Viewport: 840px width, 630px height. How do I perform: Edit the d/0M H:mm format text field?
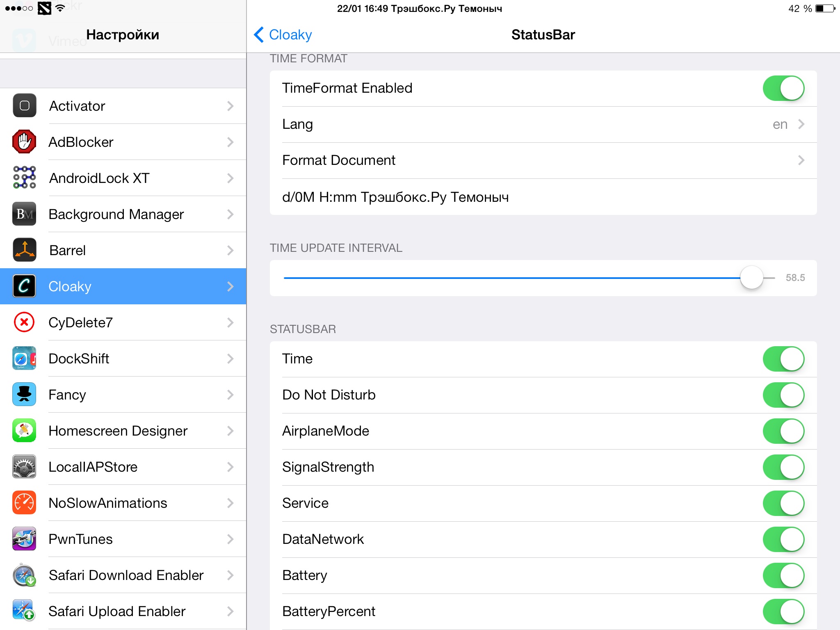pos(543,197)
